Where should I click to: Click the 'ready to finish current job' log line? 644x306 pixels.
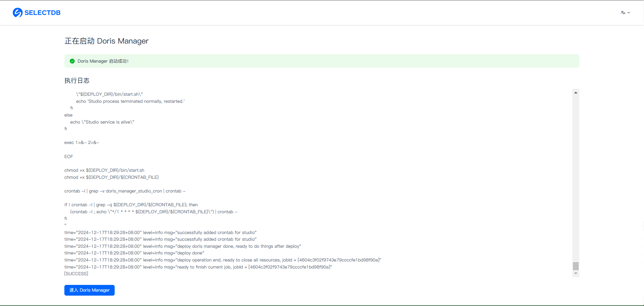198,267
